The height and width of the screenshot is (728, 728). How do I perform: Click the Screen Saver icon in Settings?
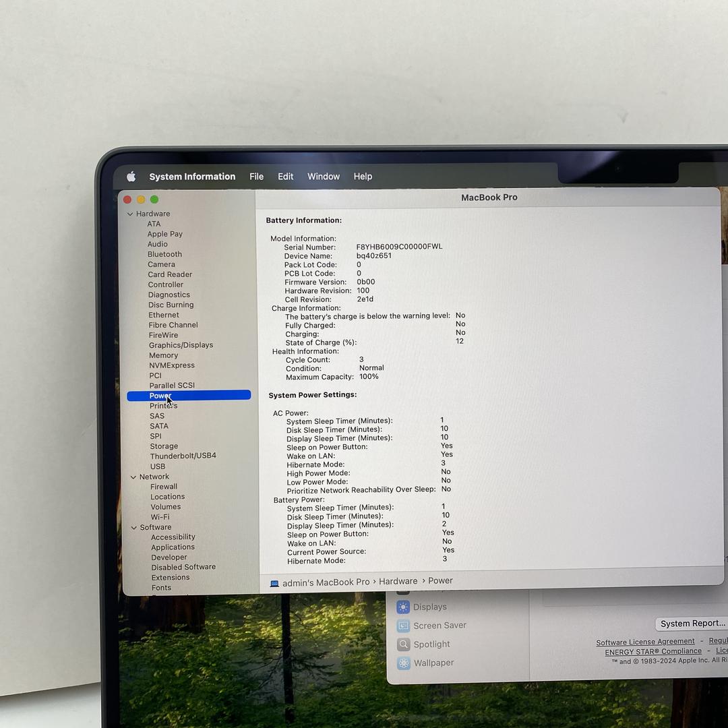[404, 626]
